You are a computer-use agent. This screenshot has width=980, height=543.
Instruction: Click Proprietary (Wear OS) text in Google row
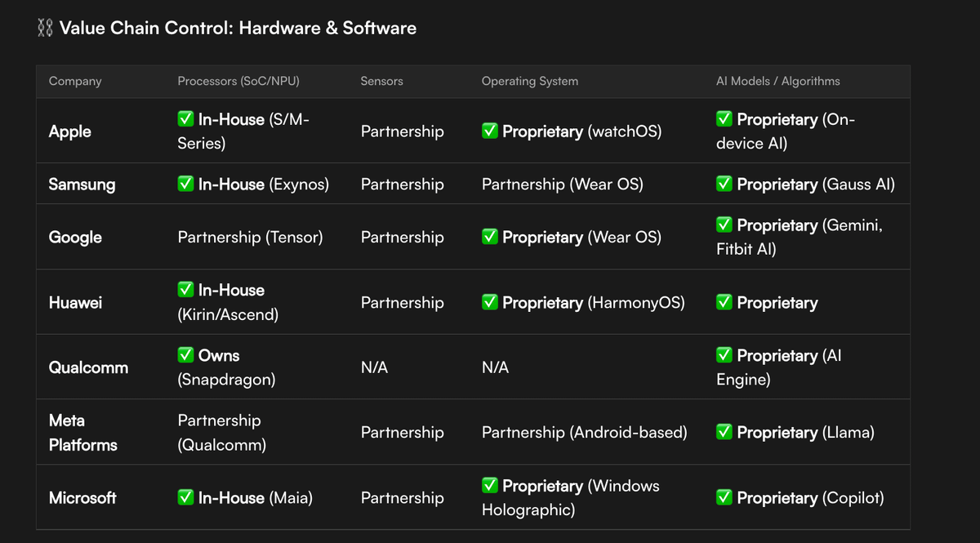(581, 237)
